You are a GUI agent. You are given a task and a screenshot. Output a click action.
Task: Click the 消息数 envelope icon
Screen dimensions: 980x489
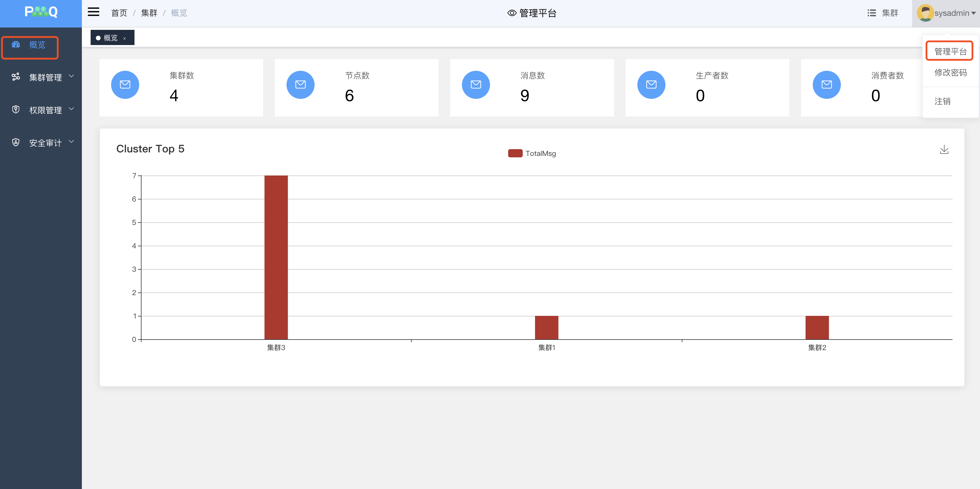476,85
